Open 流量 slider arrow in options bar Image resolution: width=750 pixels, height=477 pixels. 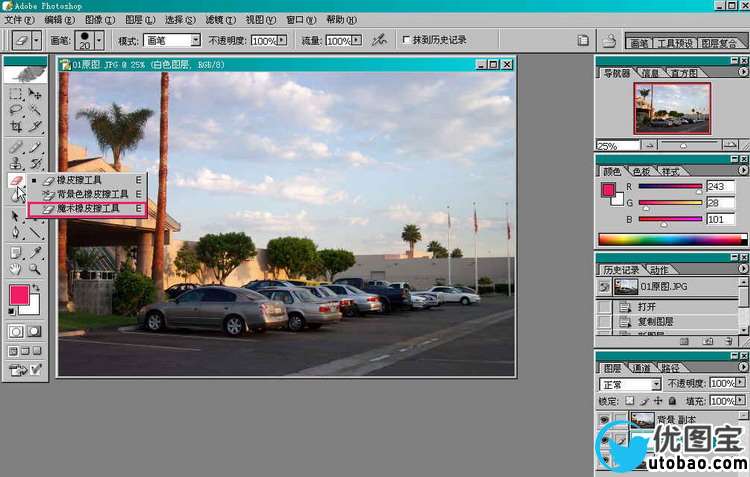coord(356,40)
